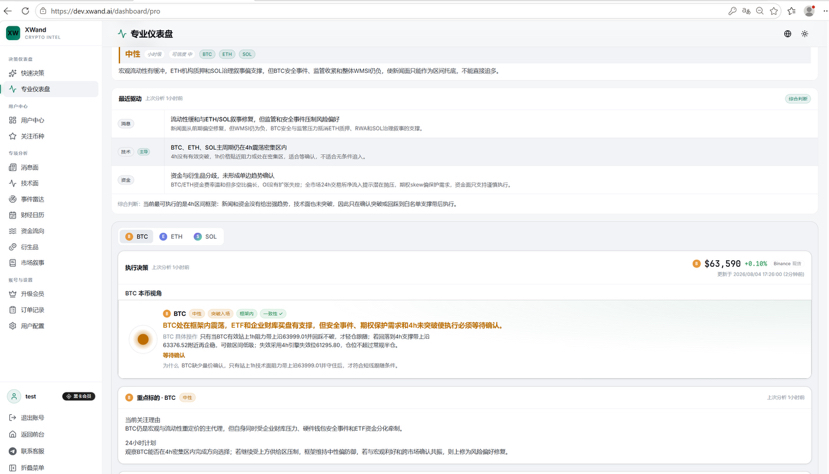829x474 pixels.
Task: Click the orange signal circle in the BTC card
Action: tap(143, 339)
